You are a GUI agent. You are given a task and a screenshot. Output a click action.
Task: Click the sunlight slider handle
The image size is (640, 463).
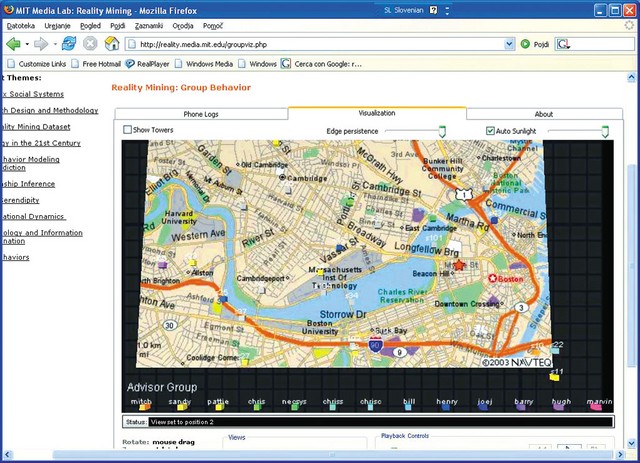605,131
